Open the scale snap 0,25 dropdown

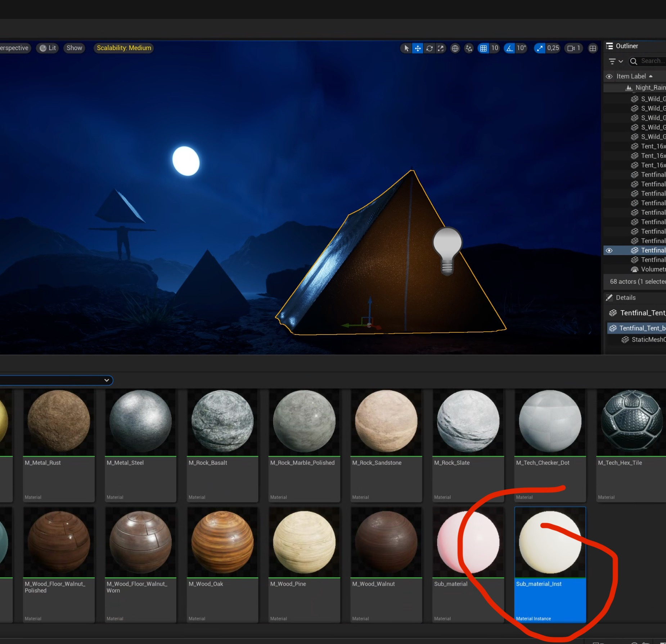[553, 48]
